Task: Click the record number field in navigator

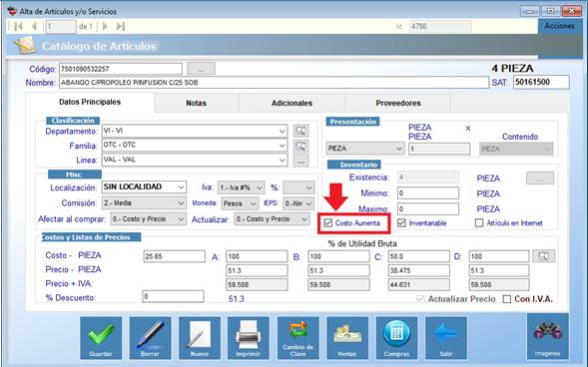Action: (x=60, y=27)
